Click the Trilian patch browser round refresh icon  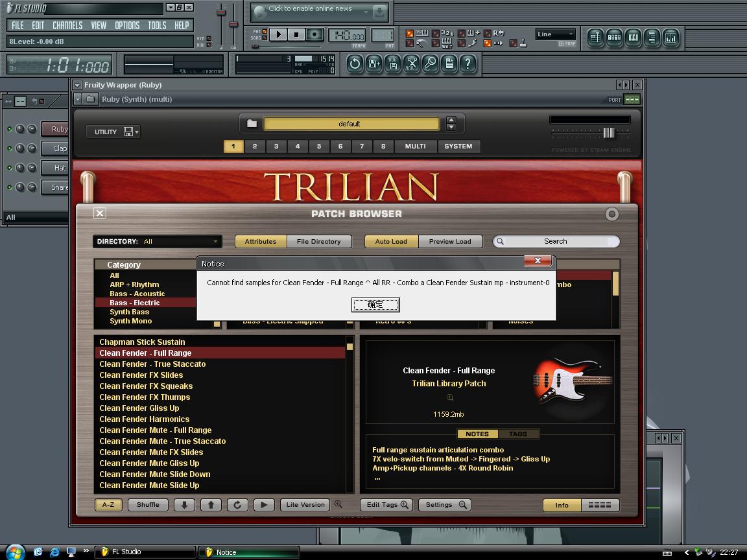click(x=611, y=215)
